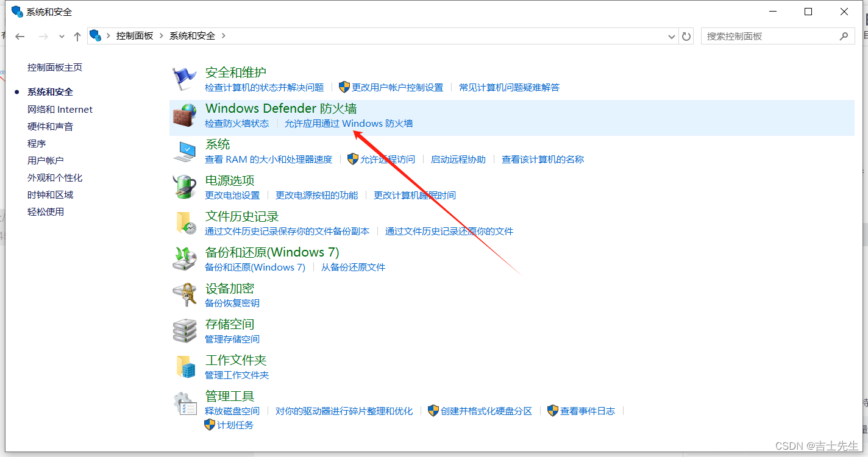Click the search magnifier icon
The width and height of the screenshot is (868, 457).
pyautogui.click(x=844, y=36)
